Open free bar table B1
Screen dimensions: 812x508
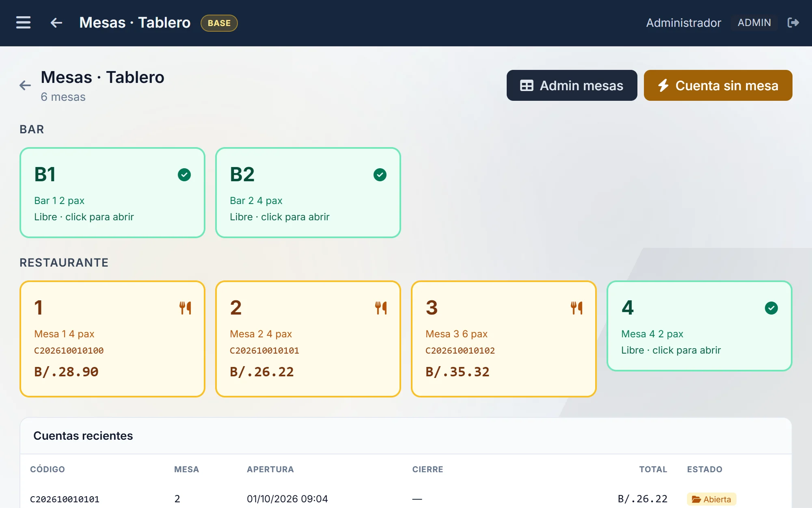(112, 193)
